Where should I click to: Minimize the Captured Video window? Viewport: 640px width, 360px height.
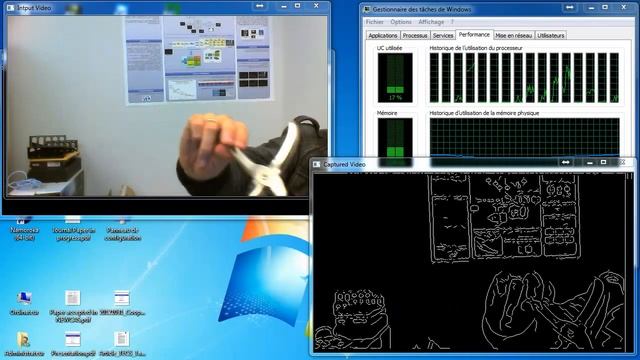click(x=589, y=162)
